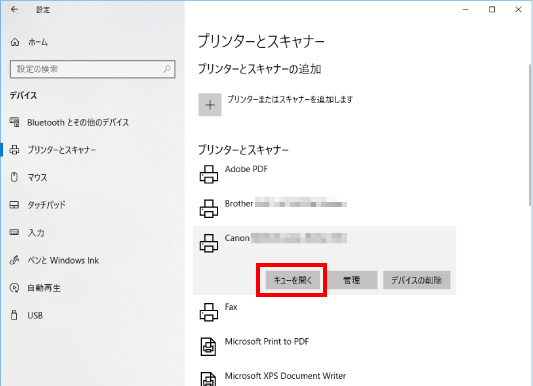Click the 管理 button
The image size is (533, 386).
pos(351,280)
